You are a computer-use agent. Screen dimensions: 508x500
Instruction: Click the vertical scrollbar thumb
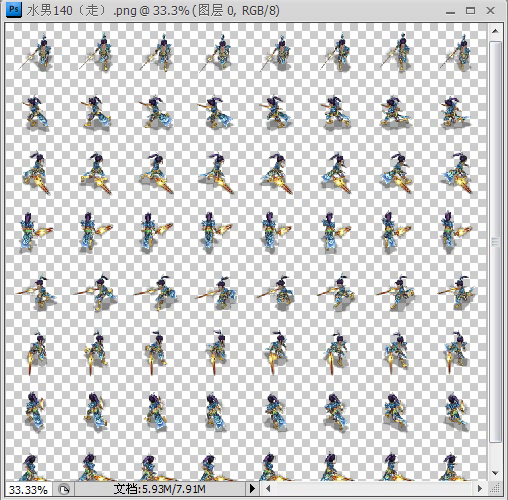[x=496, y=242]
